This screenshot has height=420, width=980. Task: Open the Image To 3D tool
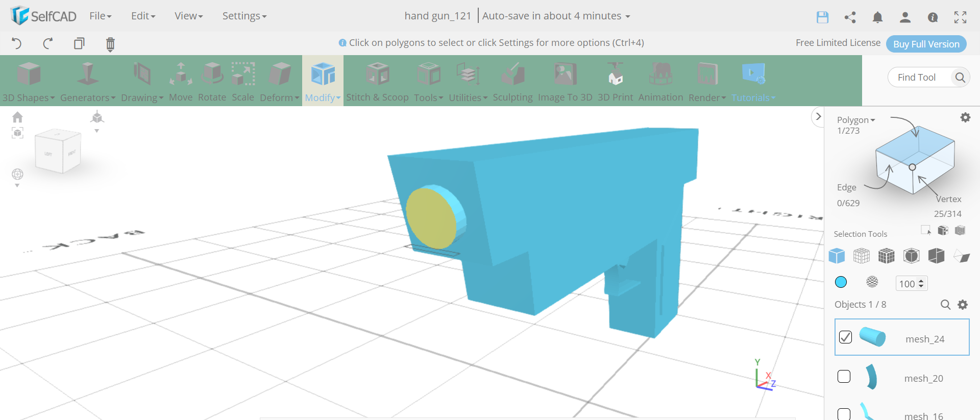(565, 82)
